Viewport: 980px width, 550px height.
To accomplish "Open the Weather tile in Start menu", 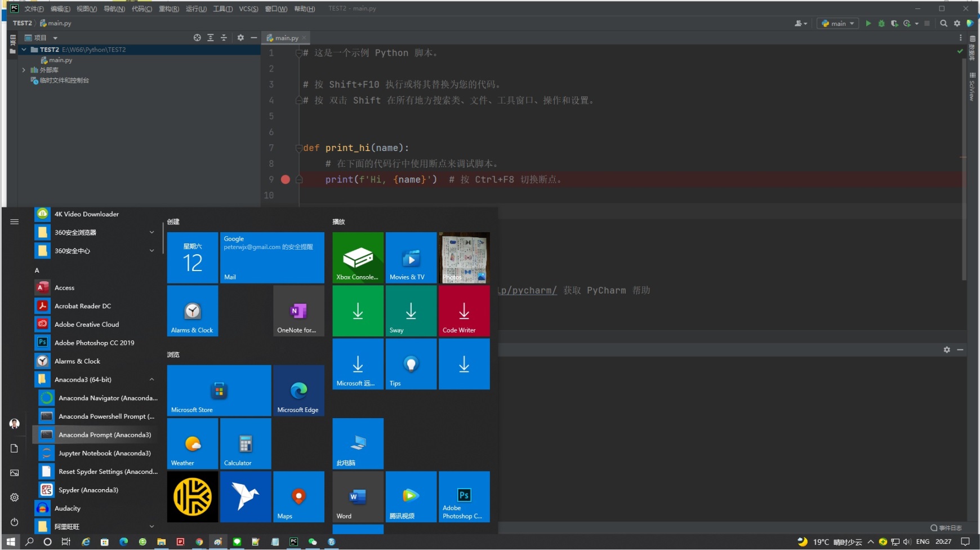I will click(192, 443).
